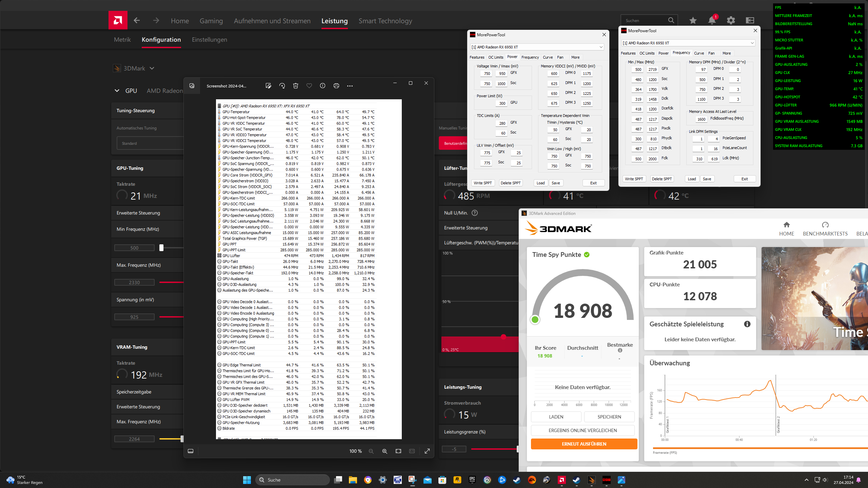Mark the screenshot as favorite with the heart
Viewport: 868px width, 488px height.
pyautogui.click(x=309, y=86)
